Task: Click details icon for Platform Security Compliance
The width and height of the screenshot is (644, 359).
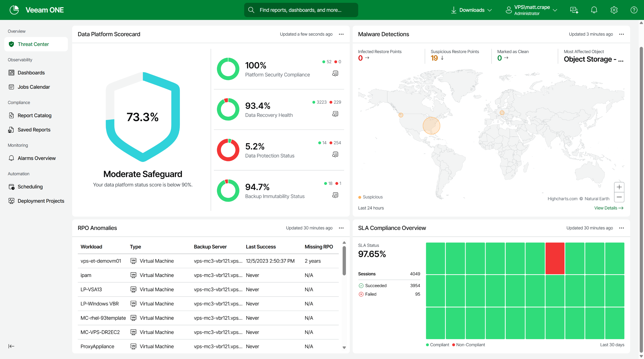Action: [335, 73]
